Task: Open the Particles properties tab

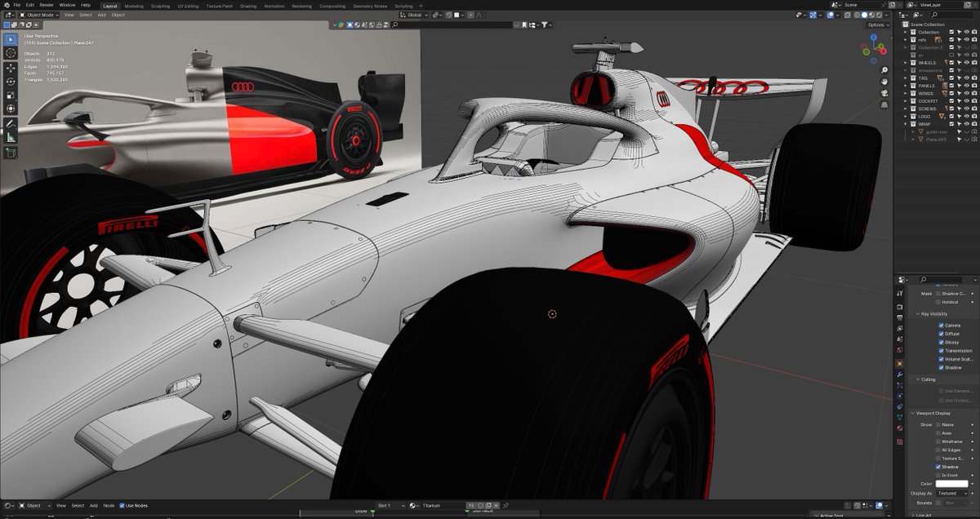Action: [900, 384]
